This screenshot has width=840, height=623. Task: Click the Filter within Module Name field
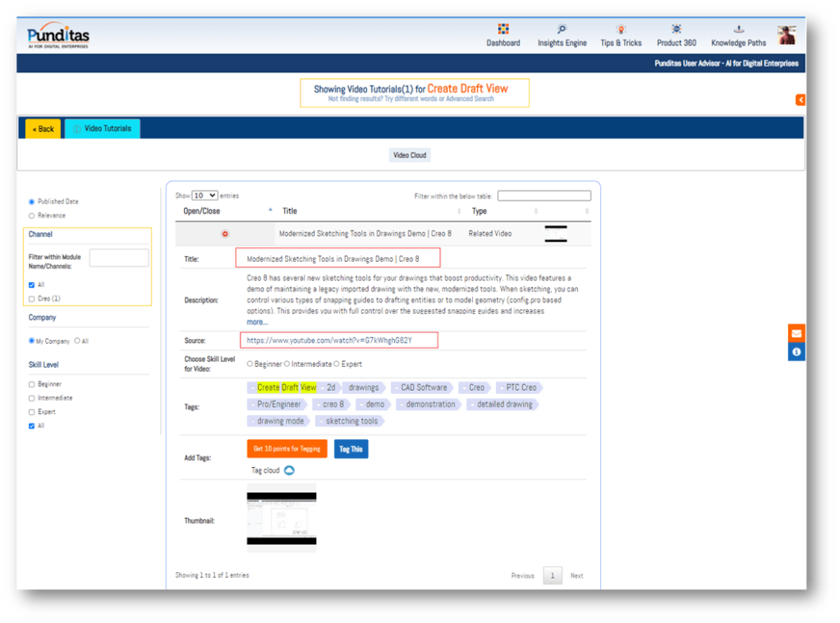[118, 258]
